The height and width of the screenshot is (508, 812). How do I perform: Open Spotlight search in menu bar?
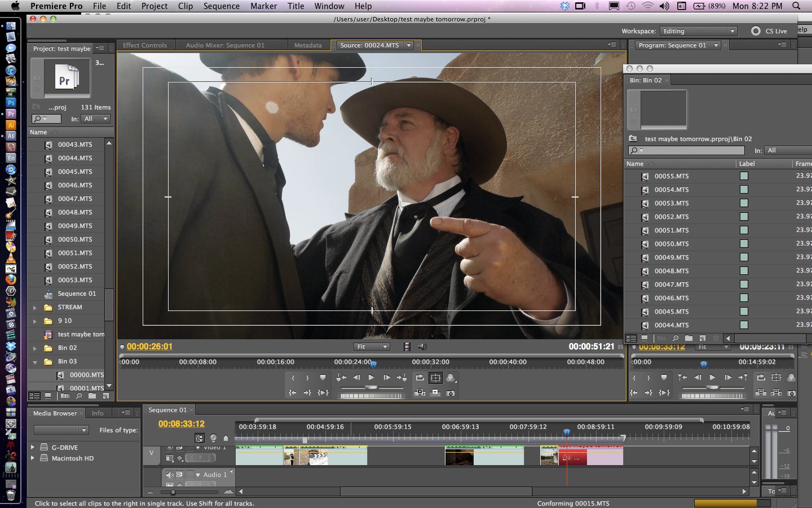point(796,6)
